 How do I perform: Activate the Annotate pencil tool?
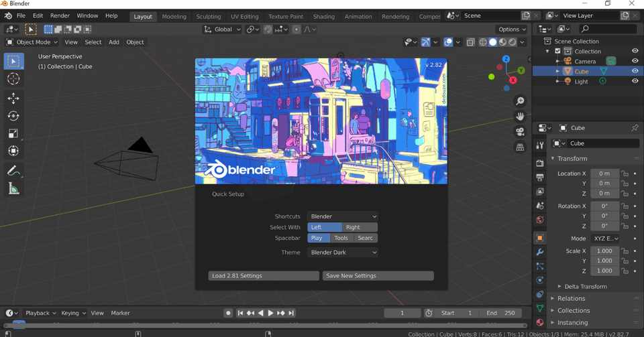click(13, 172)
